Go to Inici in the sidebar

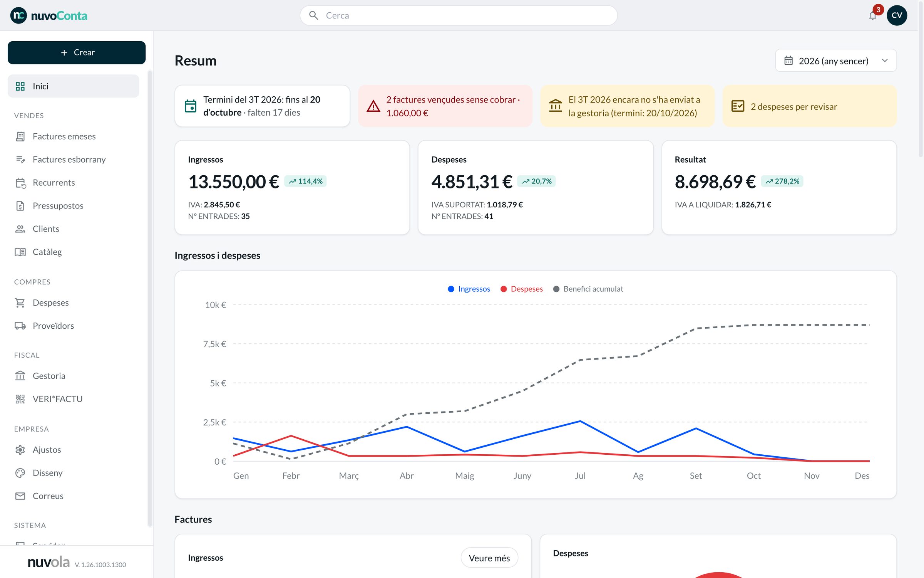tap(73, 86)
